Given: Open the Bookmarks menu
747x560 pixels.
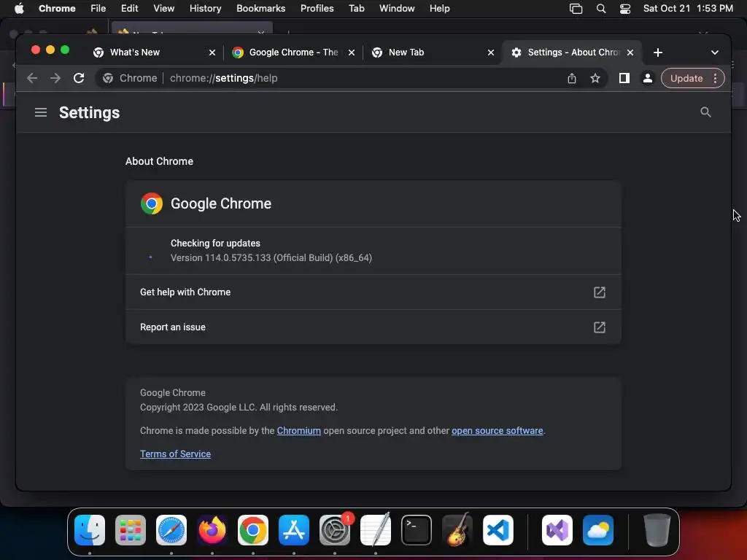Looking at the screenshot, I should pos(260,9).
